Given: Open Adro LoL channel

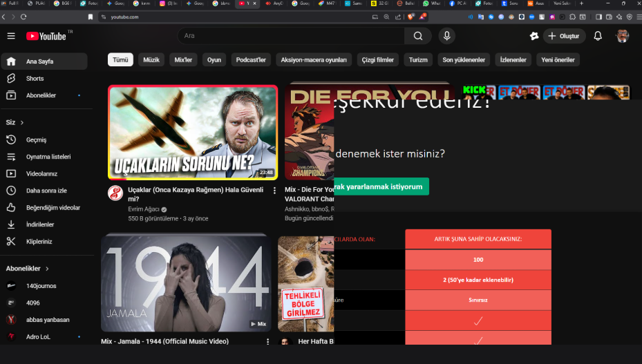Looking at the screenshot, I should [44, 336].
